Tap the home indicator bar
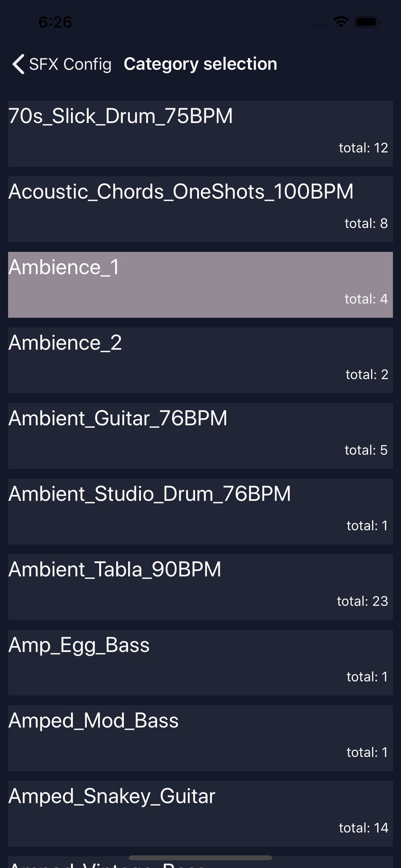The height and width of the screenshot is (868, 401). (200, 858)
